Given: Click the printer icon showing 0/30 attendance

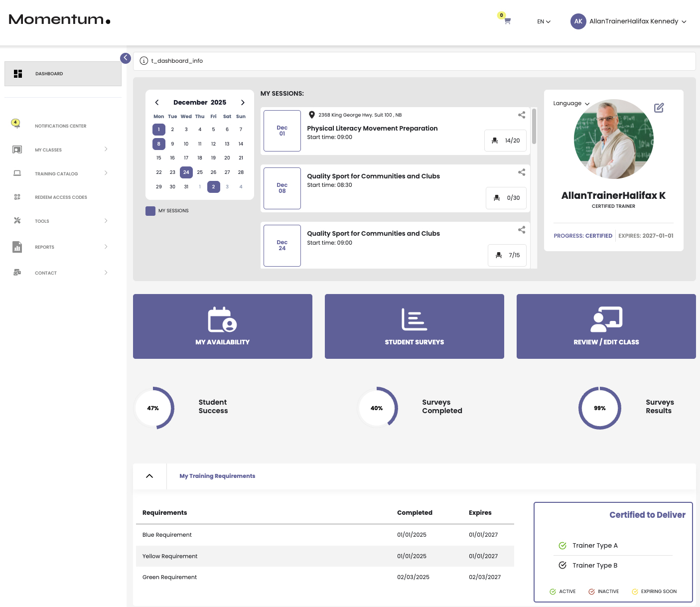Looking at the screenshot, I should [506, 198].
